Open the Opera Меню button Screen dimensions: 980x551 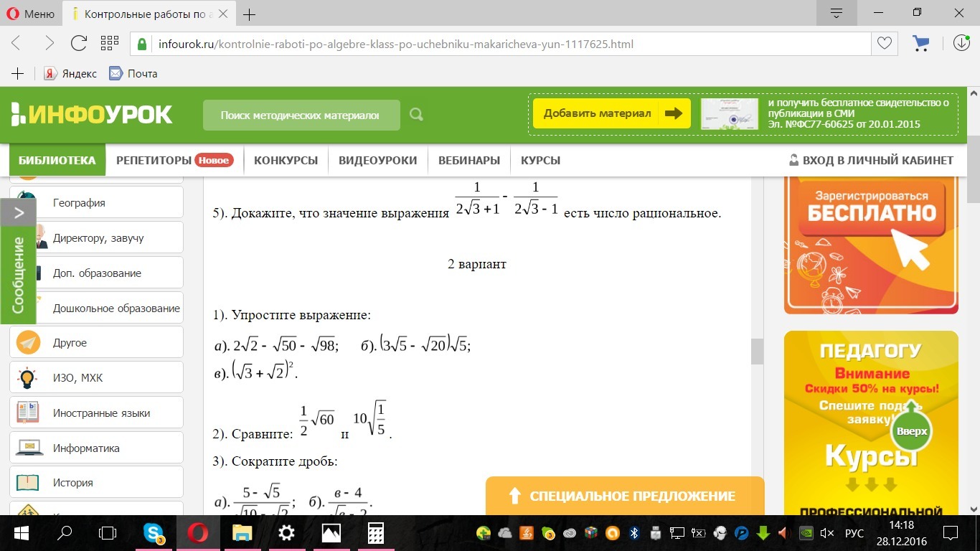(x=31, y=14)
